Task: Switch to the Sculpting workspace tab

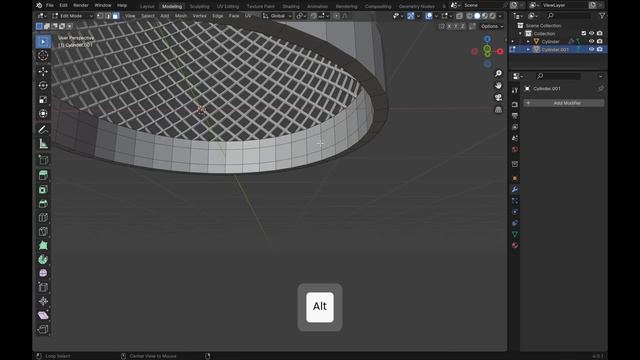Action: pyautogui.click(x=200, y=6)
